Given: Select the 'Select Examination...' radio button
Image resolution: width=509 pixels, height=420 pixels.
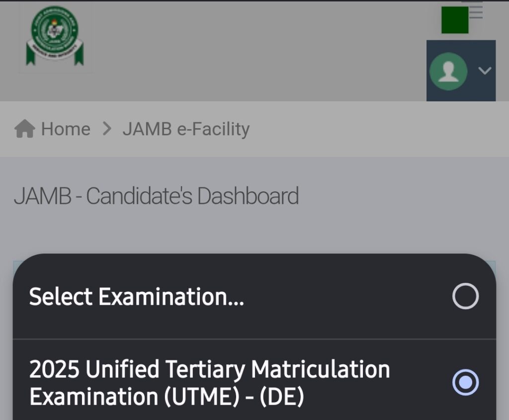Looking at the screenshot, I should (465, 296).
